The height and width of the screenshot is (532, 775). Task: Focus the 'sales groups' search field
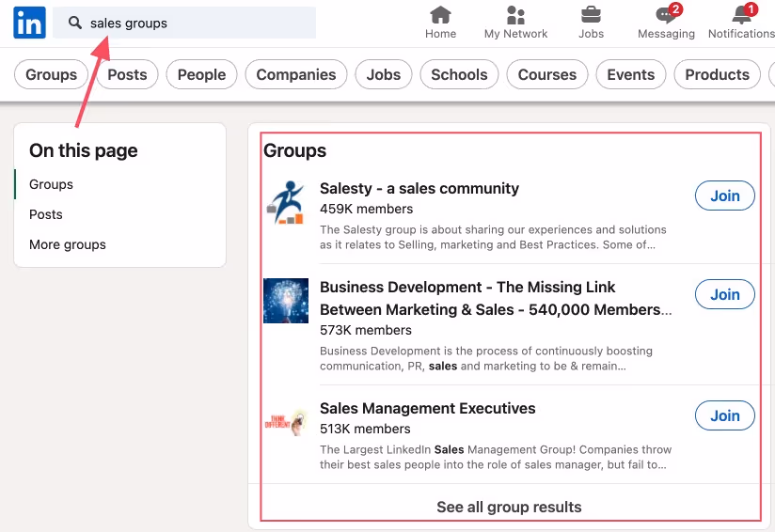pyautogui.click(x=184, y=23)
